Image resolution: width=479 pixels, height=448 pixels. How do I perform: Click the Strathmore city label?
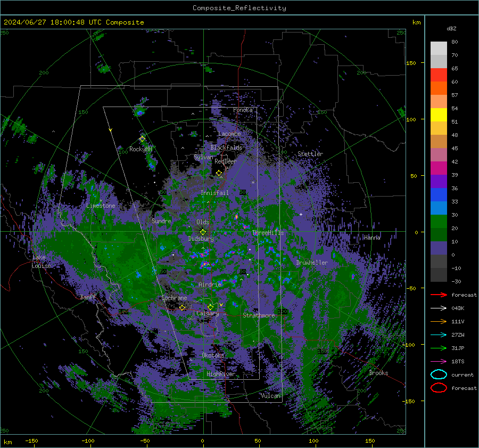point(259,315)
